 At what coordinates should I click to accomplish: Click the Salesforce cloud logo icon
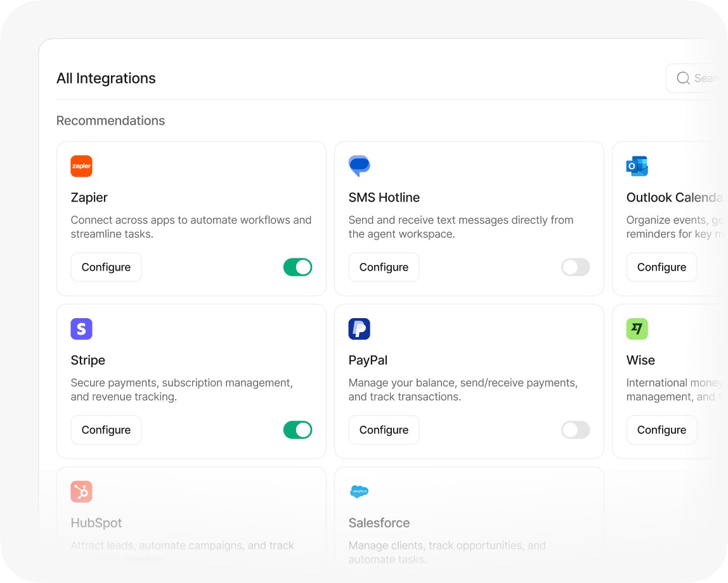[x=360, y=491]
